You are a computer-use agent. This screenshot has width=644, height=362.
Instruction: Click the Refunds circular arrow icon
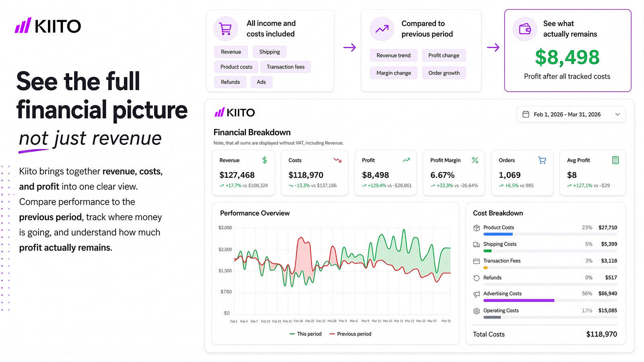(x=477, y=278)
